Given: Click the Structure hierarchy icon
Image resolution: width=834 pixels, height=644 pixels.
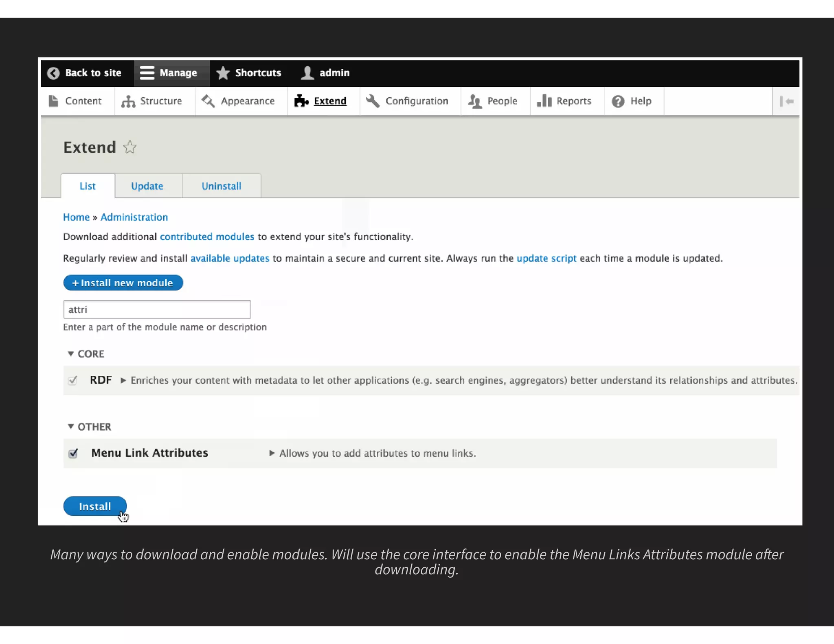Looking at the screenshot, I should pos(128,101).
